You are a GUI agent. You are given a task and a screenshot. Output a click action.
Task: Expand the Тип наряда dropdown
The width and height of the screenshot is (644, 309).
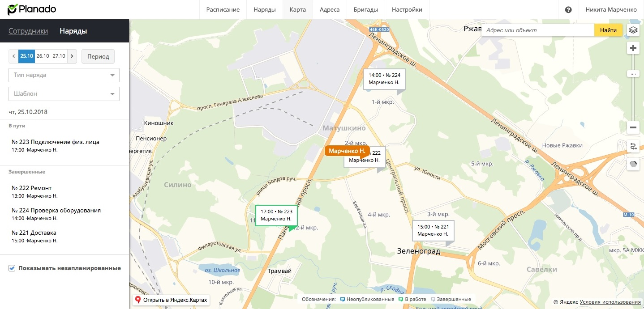[x=64, y=75]
